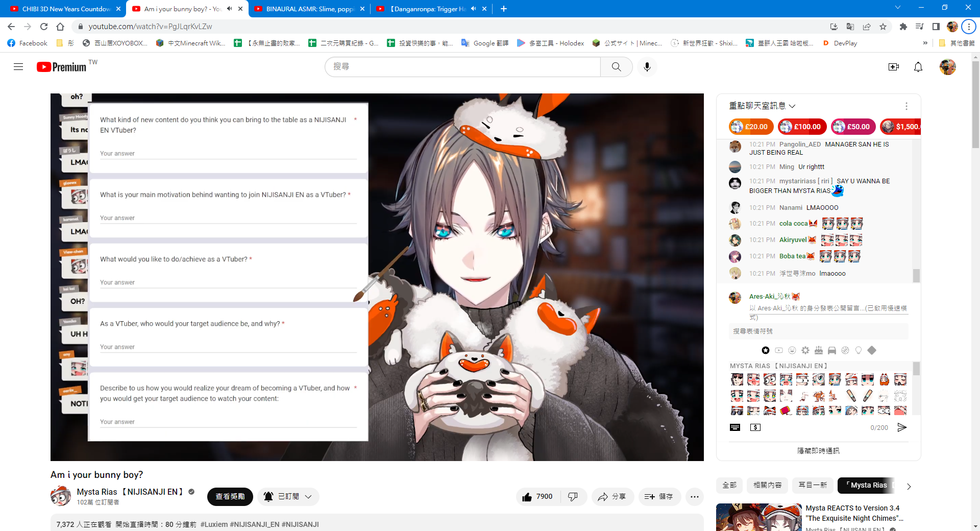Select the lightbulb objects emoji category
The image size is (980, 531).
(859, 350)
